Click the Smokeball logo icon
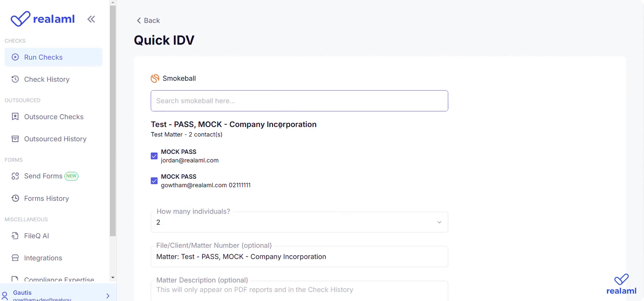644x301 pixels. (x=155, y=78)
